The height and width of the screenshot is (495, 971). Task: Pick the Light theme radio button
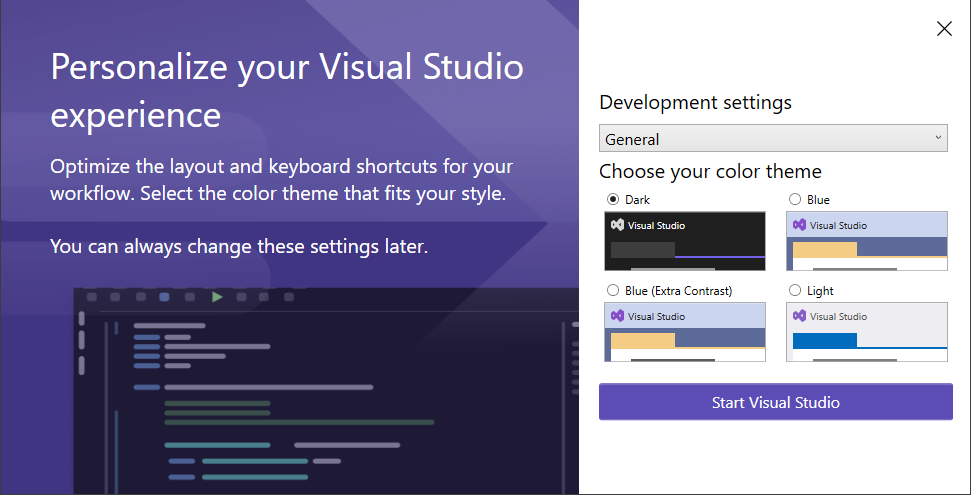point(795,290)
